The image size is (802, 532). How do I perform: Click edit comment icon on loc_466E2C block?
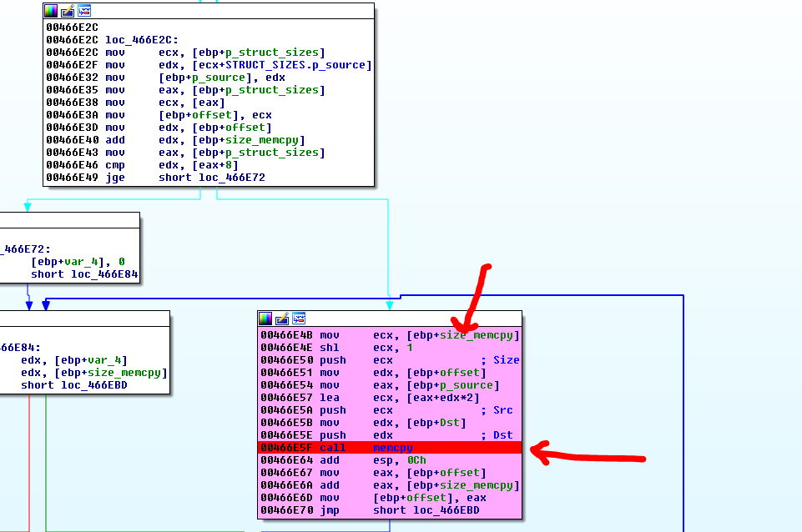pos(68,11)
